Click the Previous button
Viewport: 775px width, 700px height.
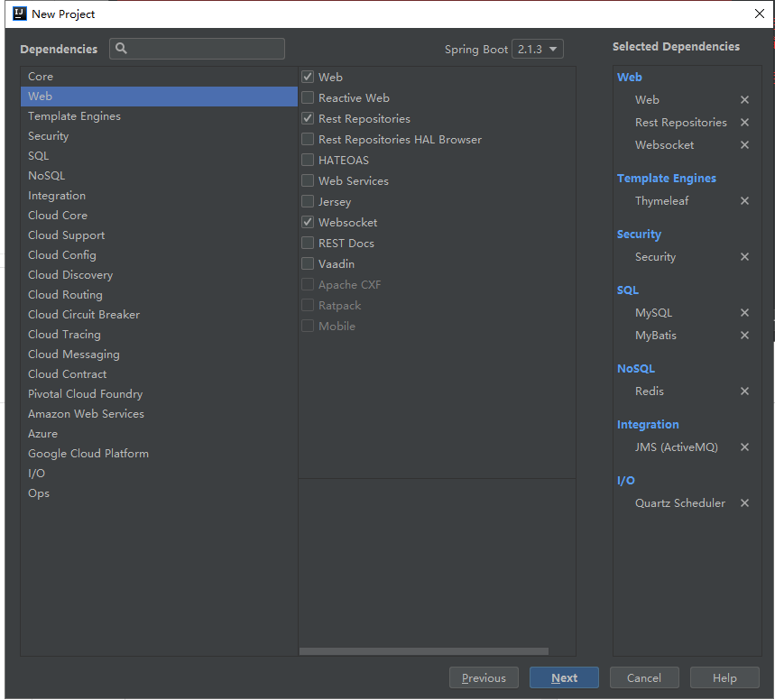484,677
